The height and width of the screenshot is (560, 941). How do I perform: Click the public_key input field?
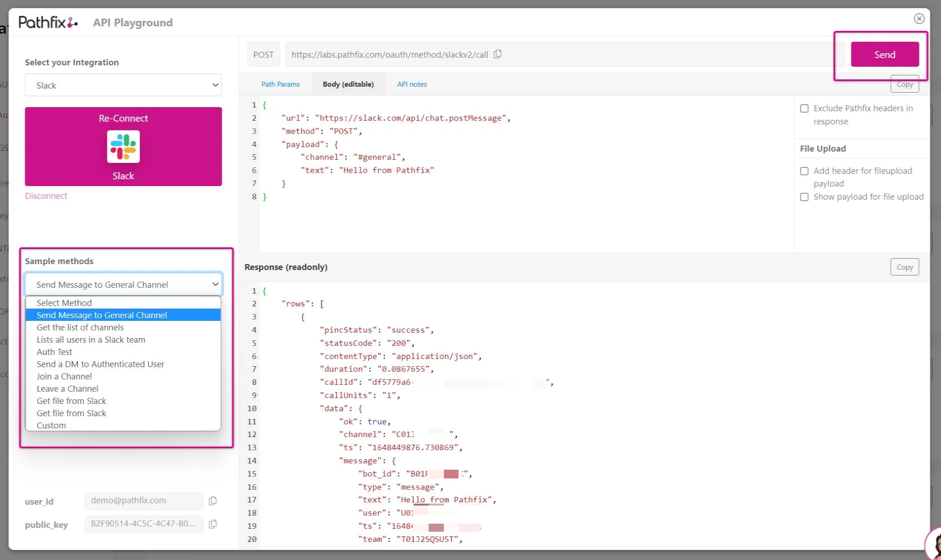[143, 524]
